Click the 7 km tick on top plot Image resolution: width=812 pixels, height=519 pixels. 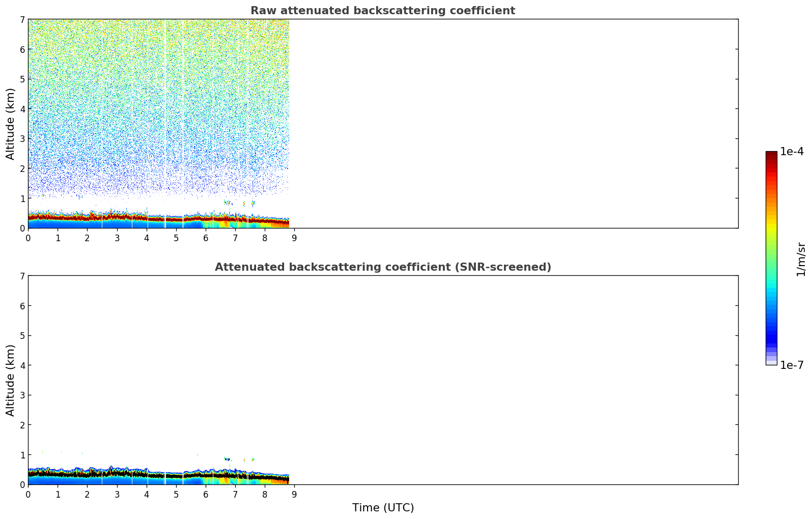click(x=22, y=19)
